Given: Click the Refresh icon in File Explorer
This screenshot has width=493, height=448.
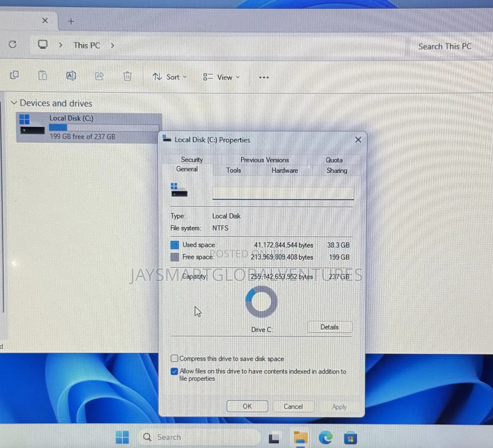Looking at the screenshot, I should pos(13,44).
